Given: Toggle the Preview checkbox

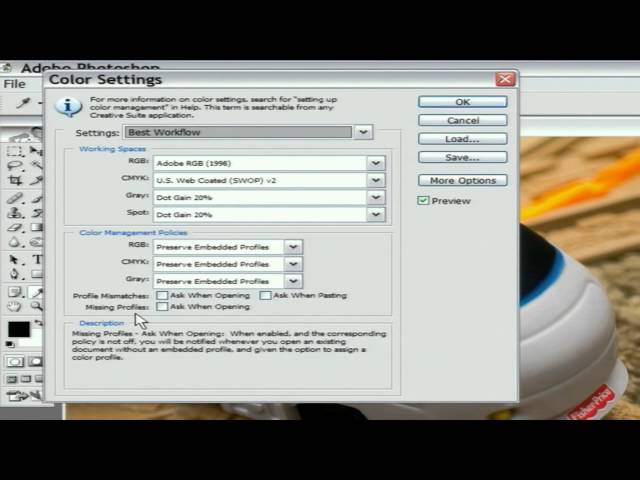Looking at the screenshot, I should [423, 201].
